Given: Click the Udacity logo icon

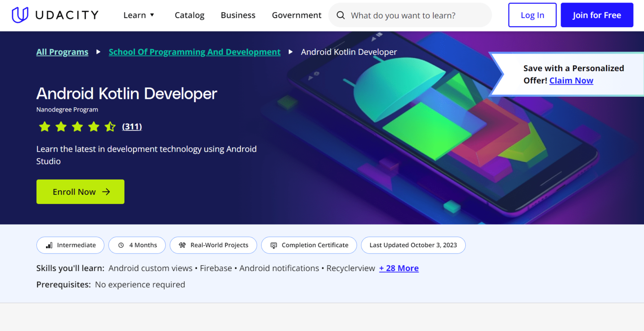Looking at the screenshot, I should click(x=20, y=15).
